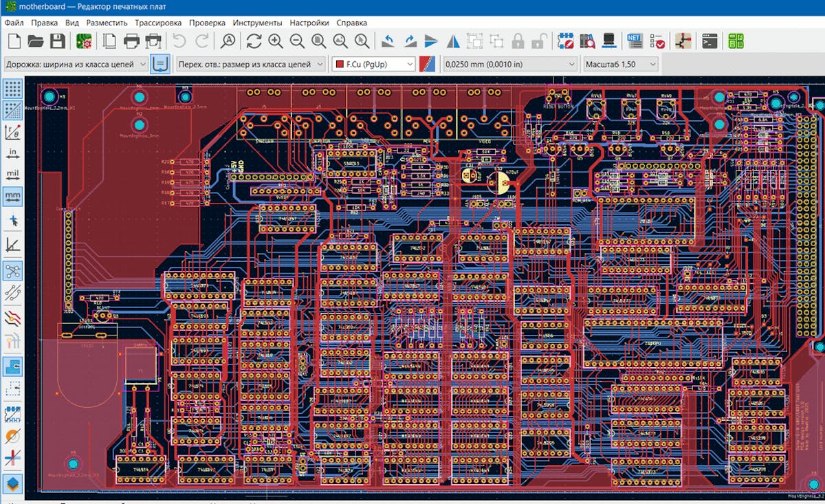Print the board with the printer icon

tap(131, 41)
